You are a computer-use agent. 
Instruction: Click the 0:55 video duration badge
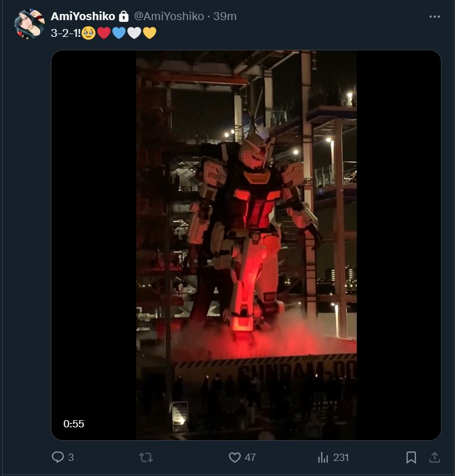(x=73, y=424)
